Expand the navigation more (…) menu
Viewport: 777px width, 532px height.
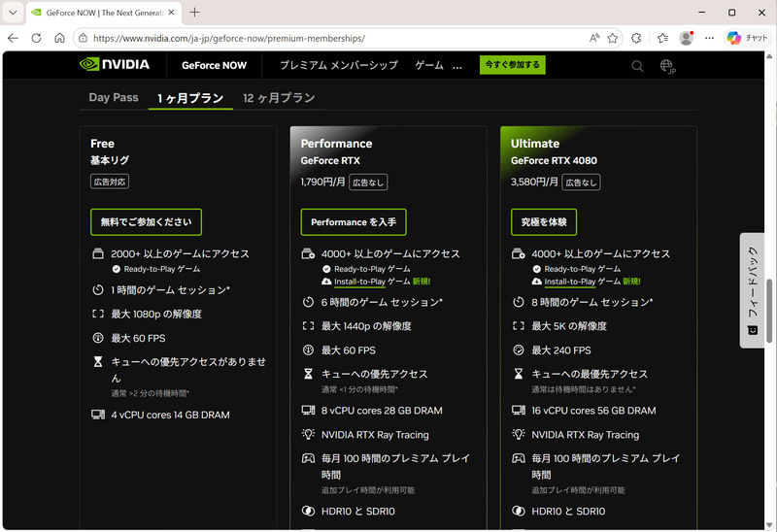(x=457, y=66)
